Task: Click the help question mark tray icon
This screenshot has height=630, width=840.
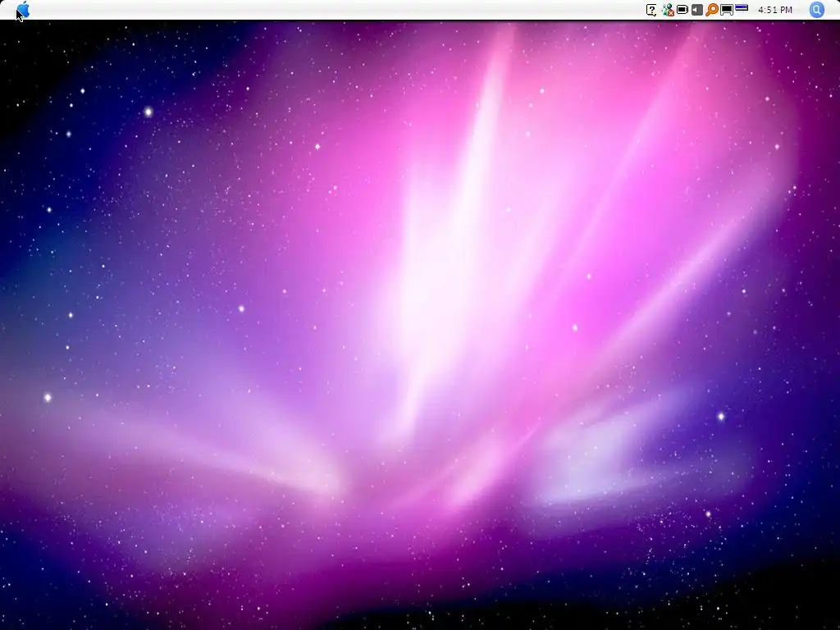Action: 651,10
